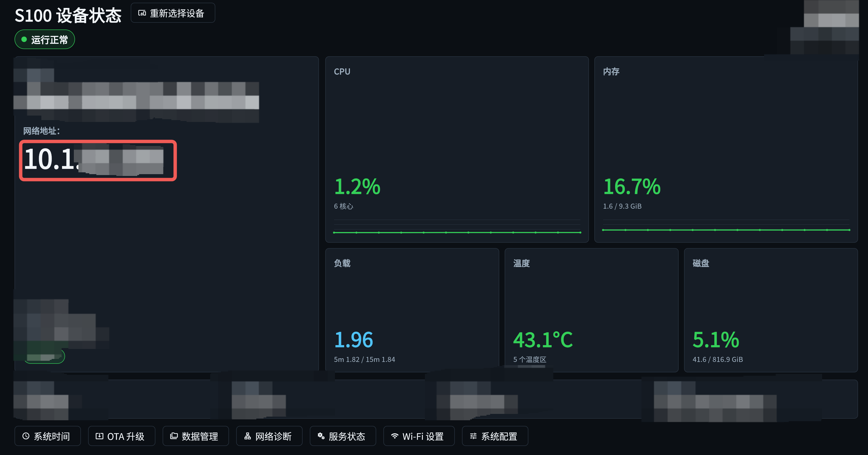Click the 温度 card title
The image size is (868, 455).
click(x=522, y=263)
